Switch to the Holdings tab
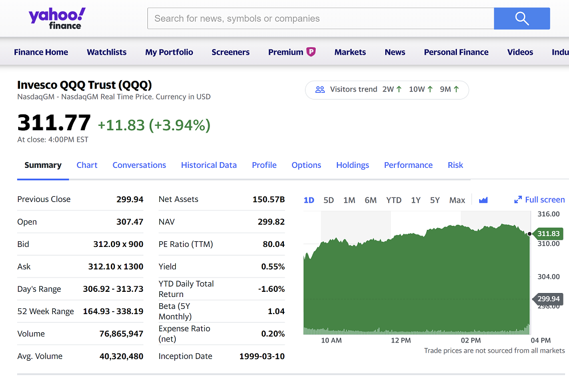This screenshot has height=392, width=569. click(352, 165)
